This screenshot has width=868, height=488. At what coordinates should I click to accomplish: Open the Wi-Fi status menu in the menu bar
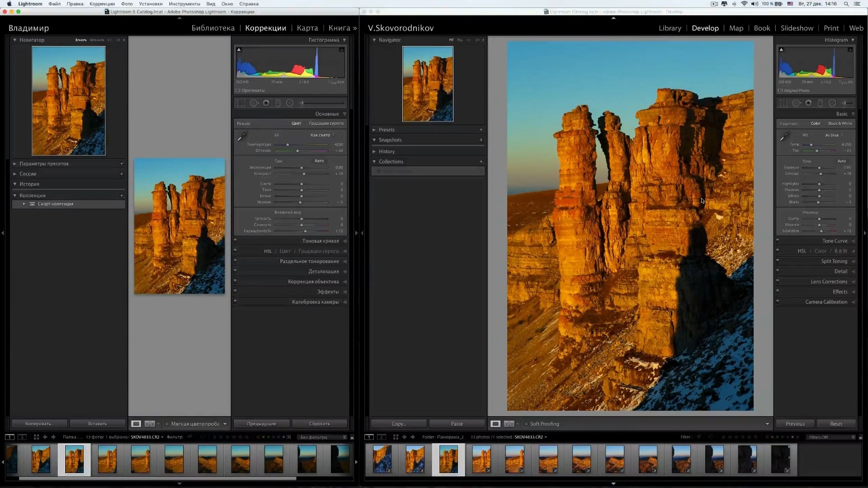coord(744,4)
